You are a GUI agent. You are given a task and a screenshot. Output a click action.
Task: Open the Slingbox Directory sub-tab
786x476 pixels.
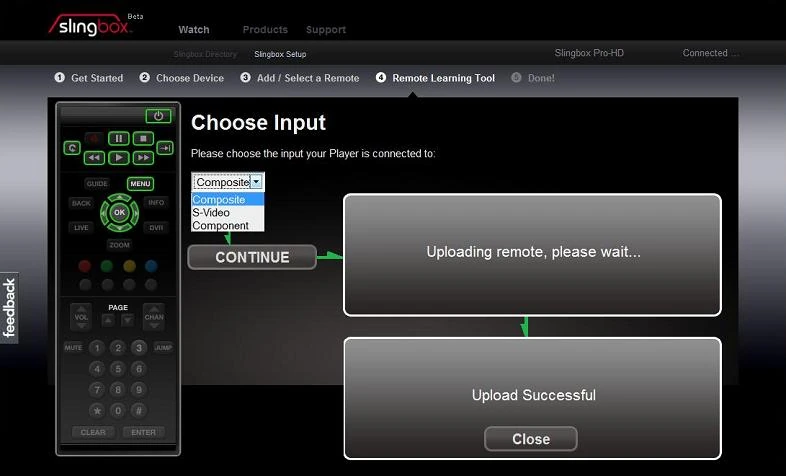(205, 54)
